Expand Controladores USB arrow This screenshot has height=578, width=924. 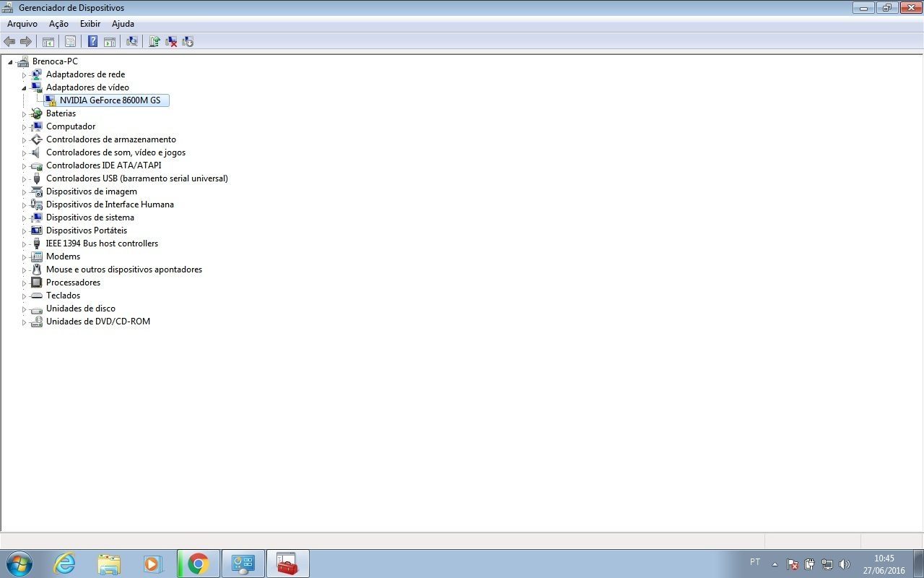tap(24, 179)
